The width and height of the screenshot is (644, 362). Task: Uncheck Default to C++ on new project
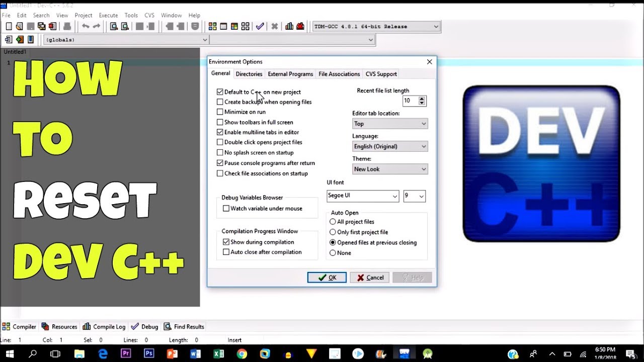[x=220, y=92]
